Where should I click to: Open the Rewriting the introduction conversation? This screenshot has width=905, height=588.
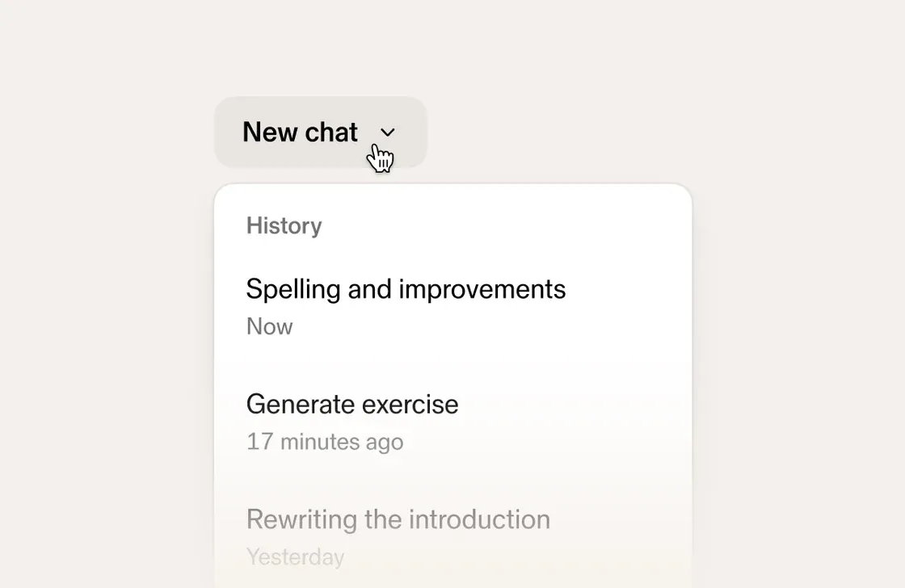pyautogui.click(x=398, y=519)
